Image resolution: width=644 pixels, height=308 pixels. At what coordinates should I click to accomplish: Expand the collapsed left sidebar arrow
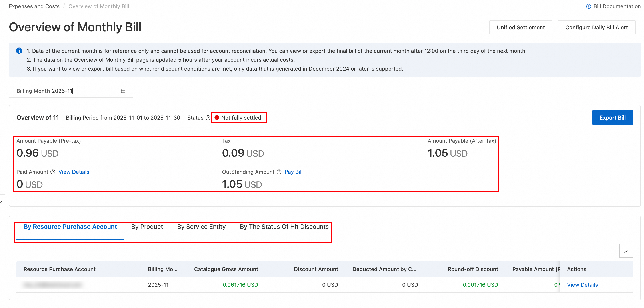[2, 202]
